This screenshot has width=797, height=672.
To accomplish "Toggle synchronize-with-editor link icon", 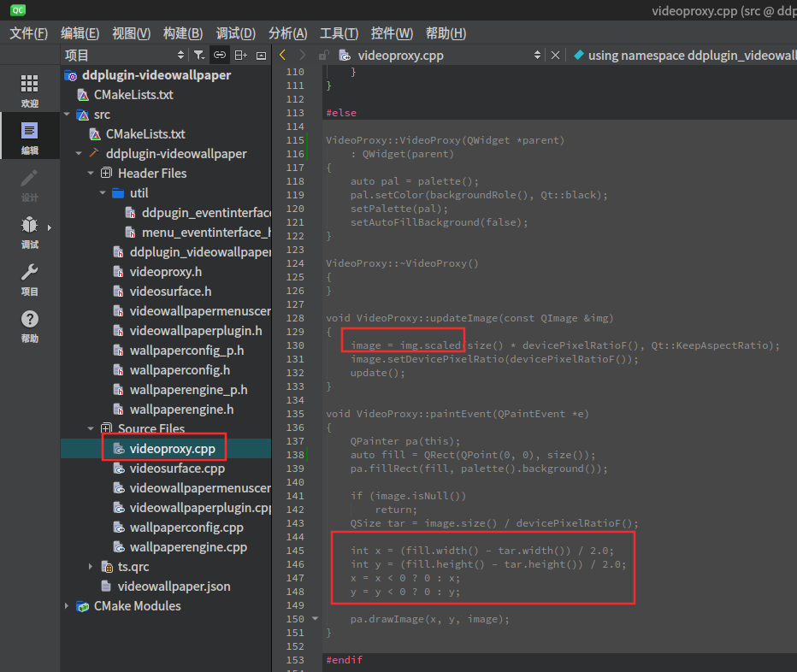I will 220,55.
